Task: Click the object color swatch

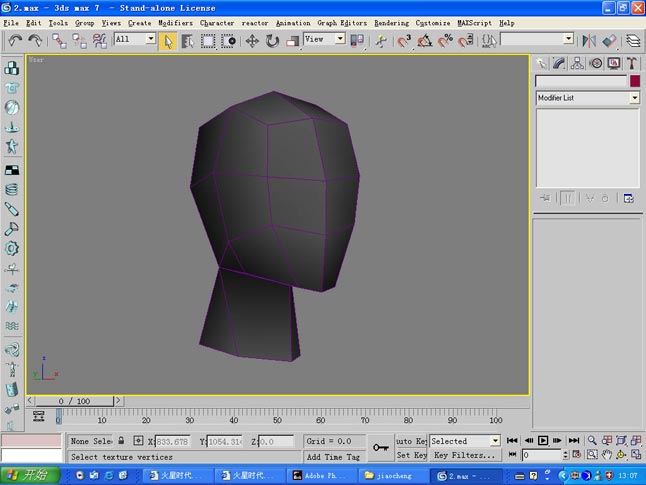Action: (x=635, y=81)
